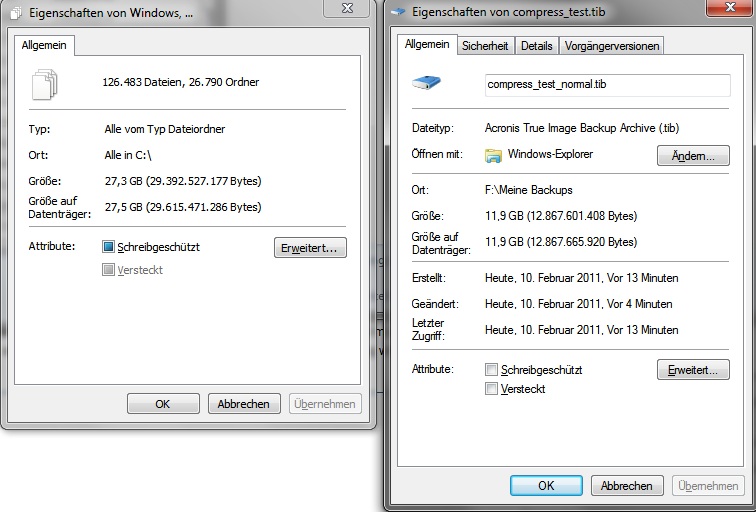The image size is (756, 512).
Task: Click 'Vor 13 Minuten' date in Erstellt row
Action: tap(582, 278)
